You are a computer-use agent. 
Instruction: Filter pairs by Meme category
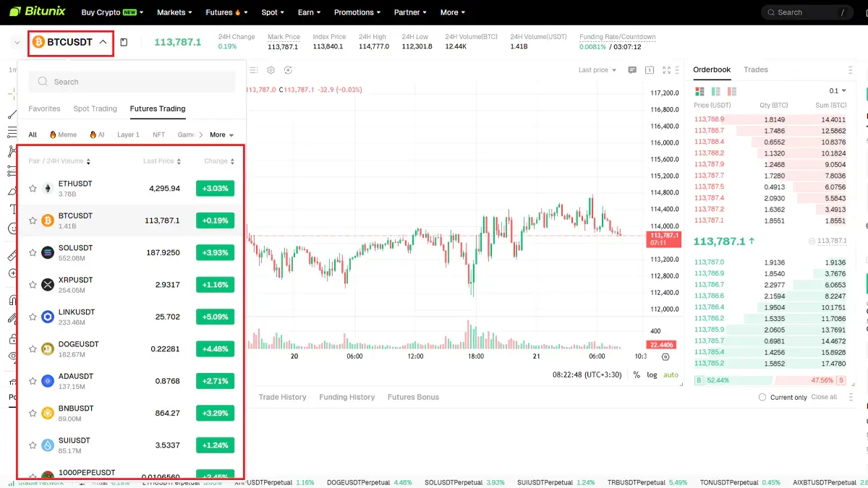[63, 135]
